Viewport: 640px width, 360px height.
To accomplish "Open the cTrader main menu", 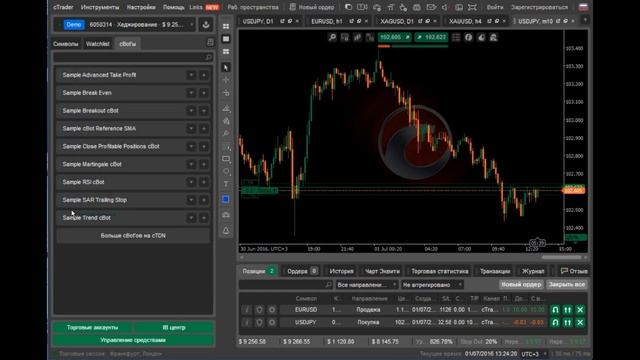I will point(63,7).
